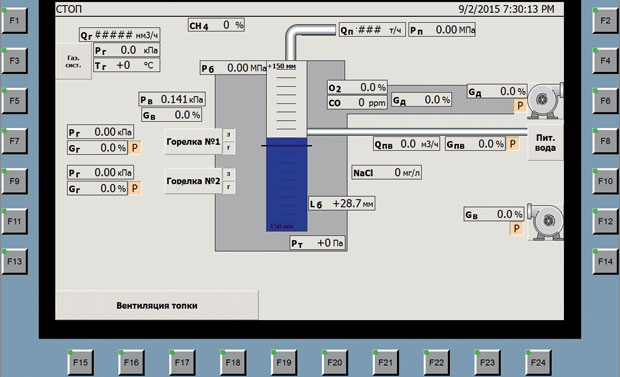Click the г indicator next to Горелка №1
This screenshot has height=377, width=620.
(229, 148)
